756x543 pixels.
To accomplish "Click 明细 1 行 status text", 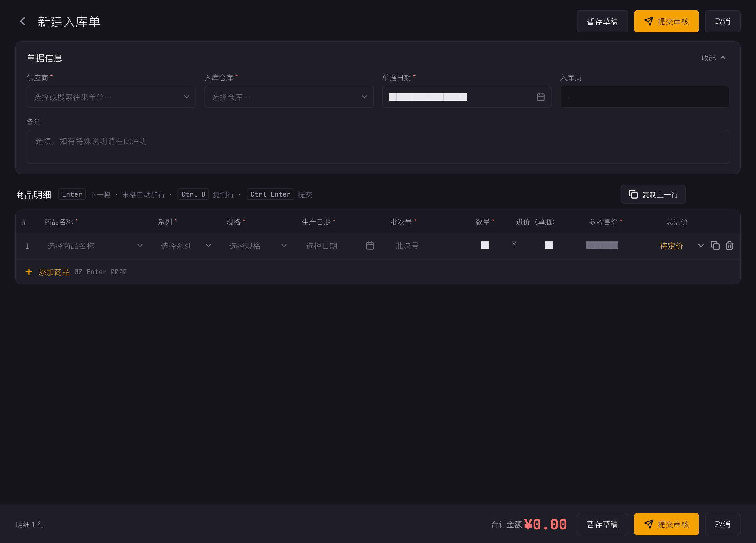I will [30, 525].
